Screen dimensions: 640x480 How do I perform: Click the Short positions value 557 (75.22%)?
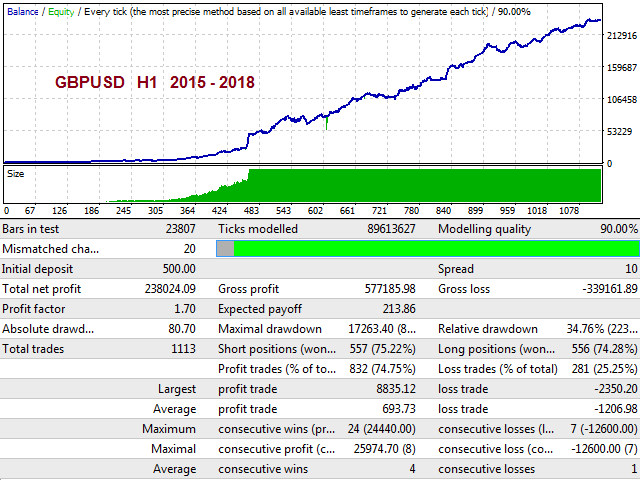pyautogui.click(x=382, y=349)
